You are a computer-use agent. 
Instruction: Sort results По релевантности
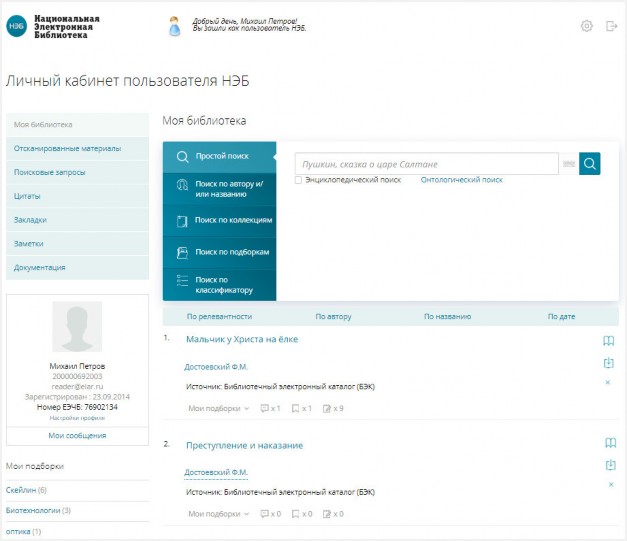(x=220, y=317)
